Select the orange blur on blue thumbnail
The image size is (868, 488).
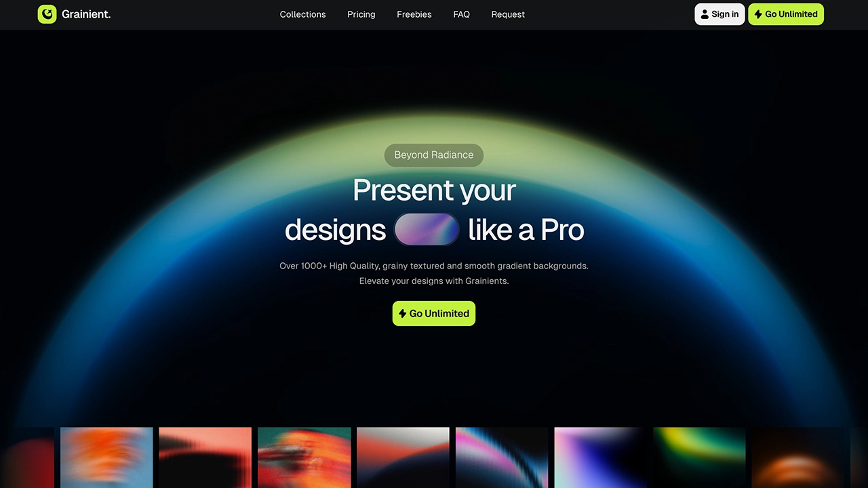[x=106, y=457]
